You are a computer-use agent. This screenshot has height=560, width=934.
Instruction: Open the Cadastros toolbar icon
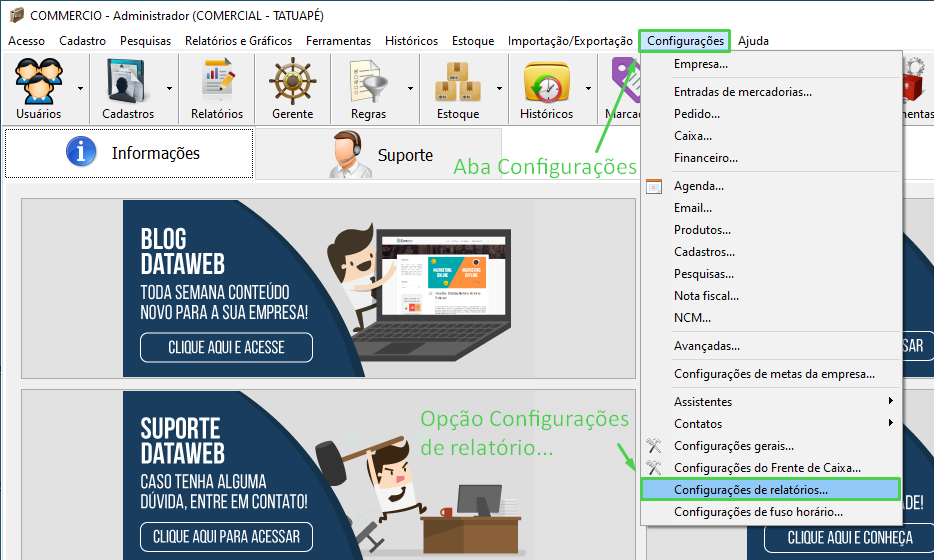126,81
